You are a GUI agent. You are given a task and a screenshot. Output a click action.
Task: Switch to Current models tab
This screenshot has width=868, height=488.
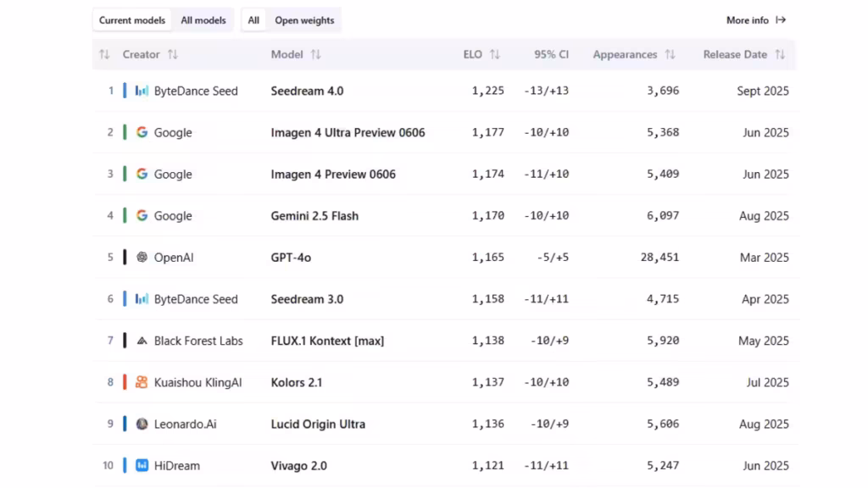131,20
